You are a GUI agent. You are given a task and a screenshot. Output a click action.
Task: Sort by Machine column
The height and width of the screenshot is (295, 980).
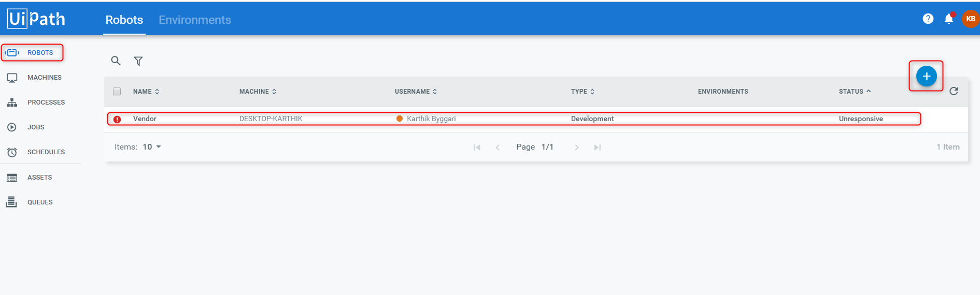(x=258, y=92)
